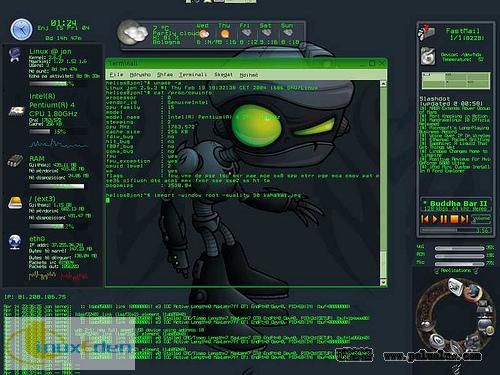This screenshot has height=375, width=500.
Task: Adjust the Vol mixer slider
Action: pyautogui.click(x=459, y=248)
